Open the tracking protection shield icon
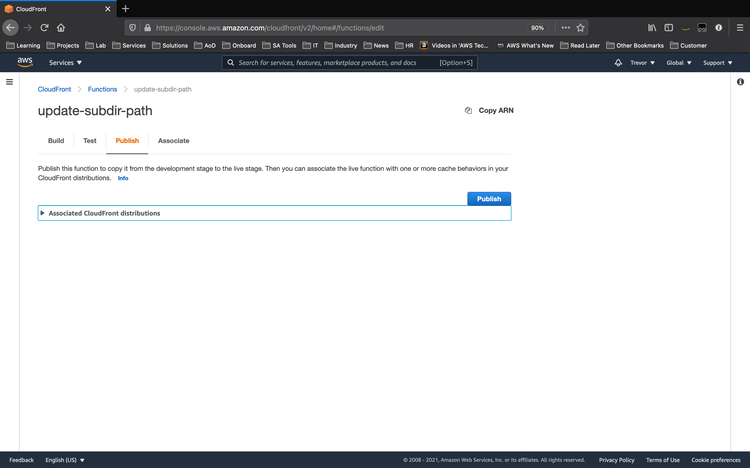750x468 pixels. [x=132, y=28]
